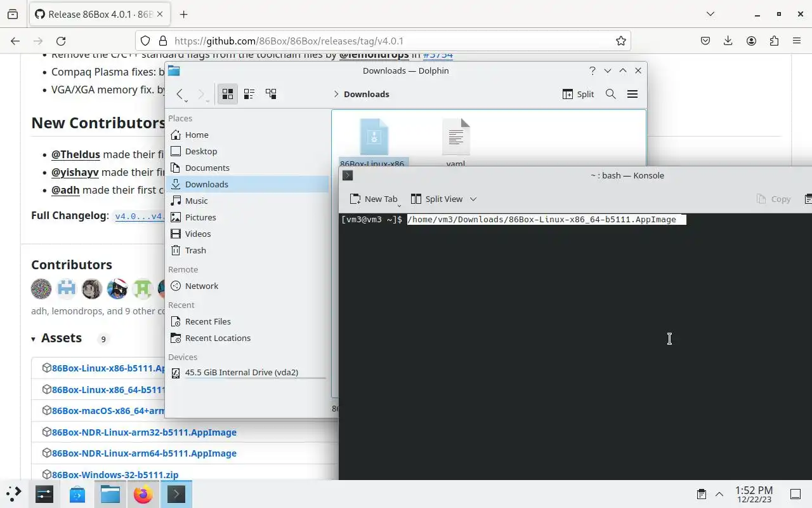This screenshot has height=508, width=812.
Task: Select 45.5 GiB Internal Drive device
Action: (x=248, y=373)
